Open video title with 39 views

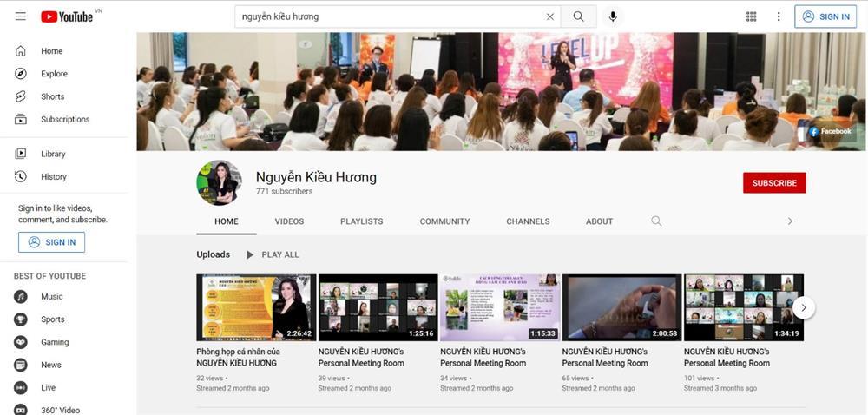click(361, 358)
